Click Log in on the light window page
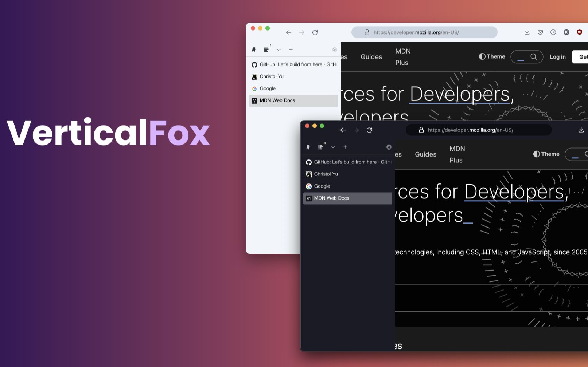 click(x=557, y=57)
